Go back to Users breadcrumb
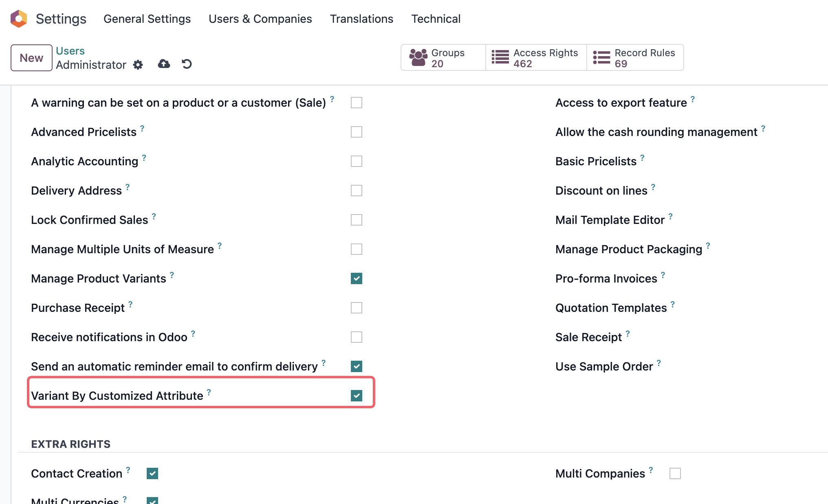The height and width of the screenshot is (504, 828). 70,51
